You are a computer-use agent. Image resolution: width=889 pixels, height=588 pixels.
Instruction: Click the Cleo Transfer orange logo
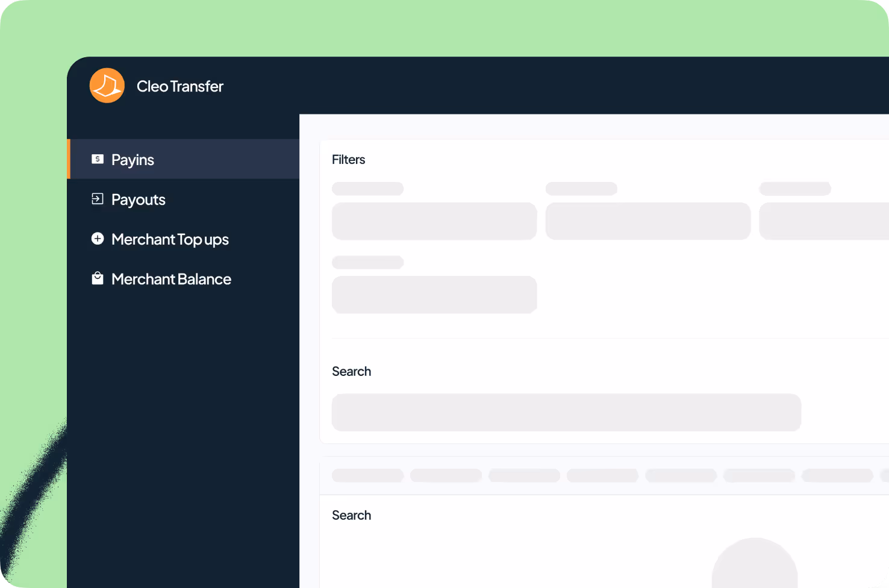107,86
